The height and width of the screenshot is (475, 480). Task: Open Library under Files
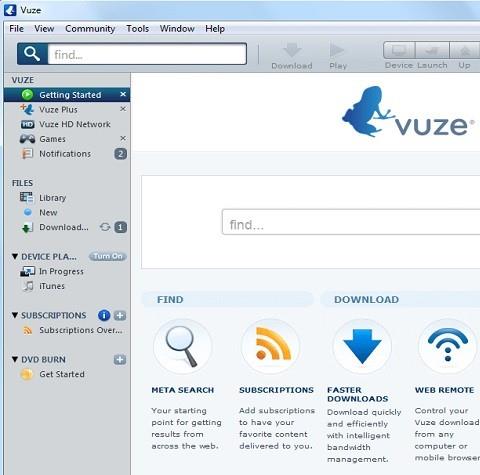[x=53, y=198]
